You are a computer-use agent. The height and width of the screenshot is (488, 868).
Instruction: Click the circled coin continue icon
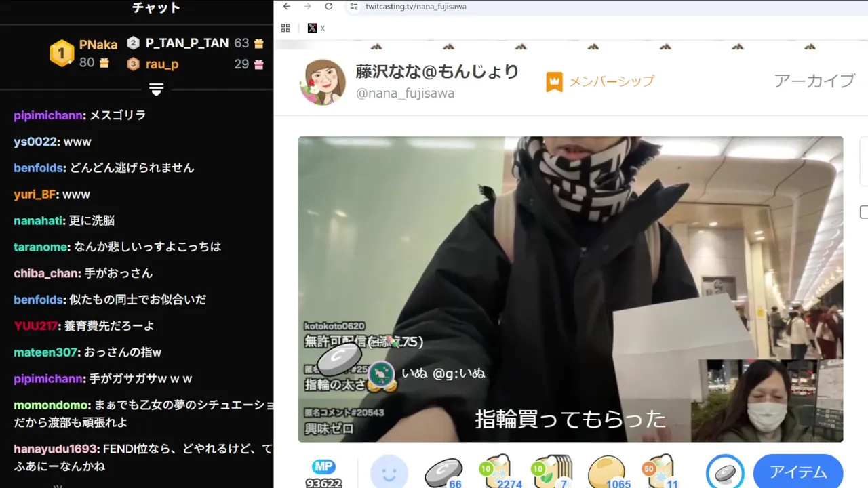tap(725, 472)
